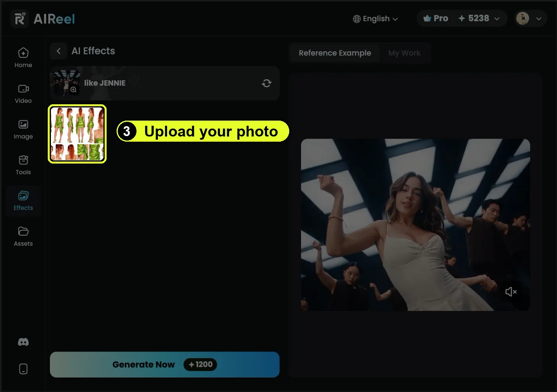This screenshot has width=557, height=392.
Task: Open the Video section in sidebar
Action: [23, 94]
